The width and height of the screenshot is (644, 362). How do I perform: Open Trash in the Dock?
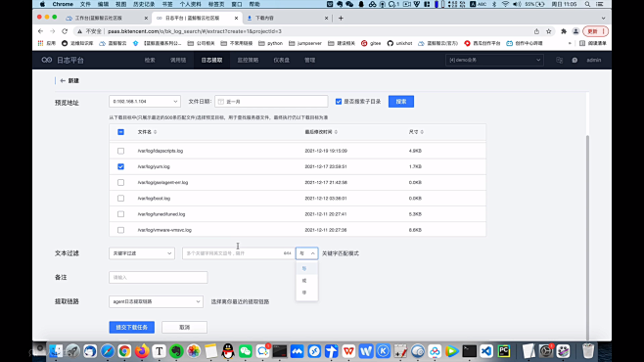click(x=588, y=351)
